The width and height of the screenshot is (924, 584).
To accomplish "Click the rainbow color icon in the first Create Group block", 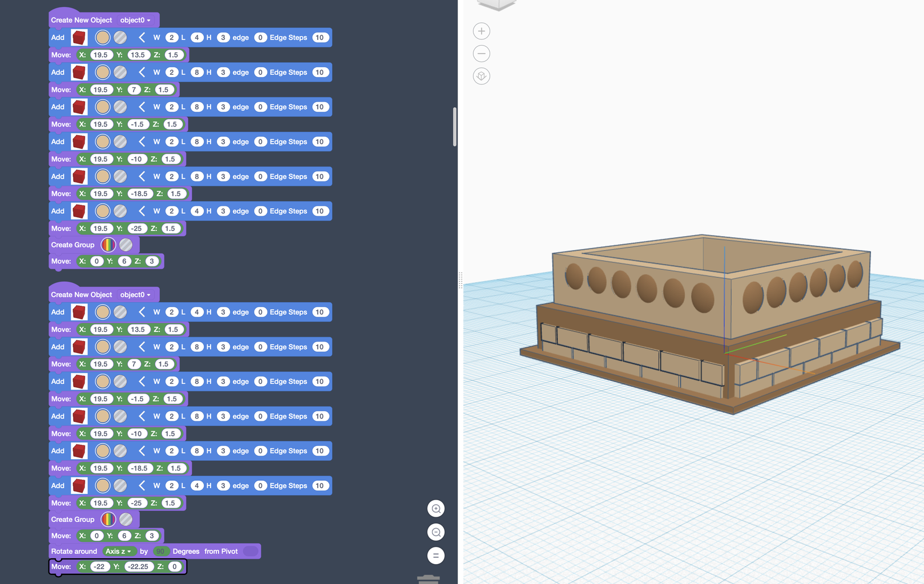I will [107, 245].
